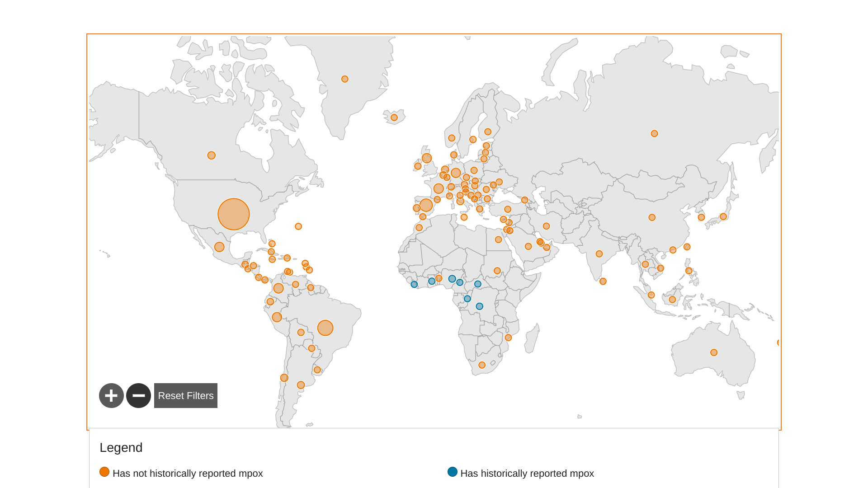The height and width of the screenshot is (488, 868).
Task: Click the orange legend swatch
Action: pyautogui.click(x=104, y=472)
